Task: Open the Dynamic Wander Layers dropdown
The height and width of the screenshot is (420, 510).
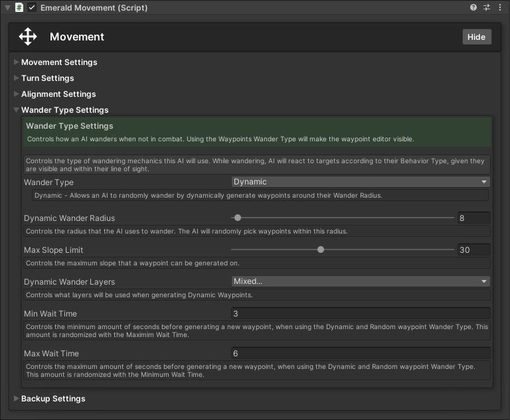Action: (361, 281)
